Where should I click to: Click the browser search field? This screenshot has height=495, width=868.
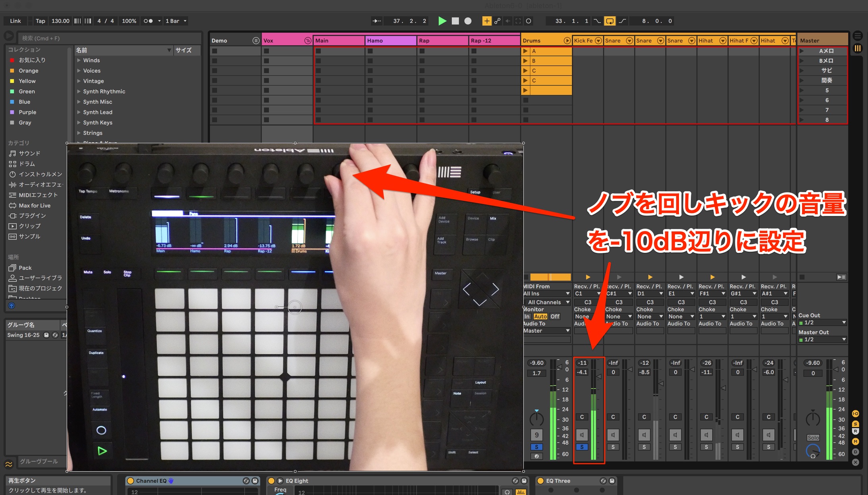coord(109,38)
